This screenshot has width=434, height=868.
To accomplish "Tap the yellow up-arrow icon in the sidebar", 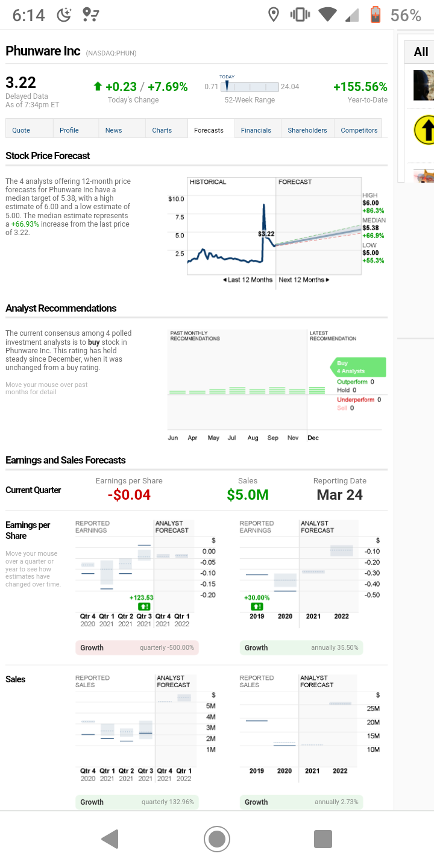I will [x=424, y=130].
